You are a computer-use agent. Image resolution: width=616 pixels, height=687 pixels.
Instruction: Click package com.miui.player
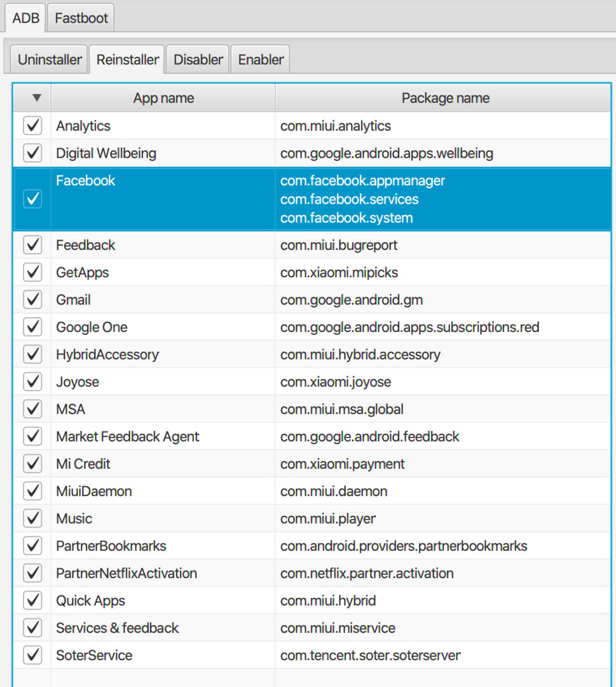328,519
